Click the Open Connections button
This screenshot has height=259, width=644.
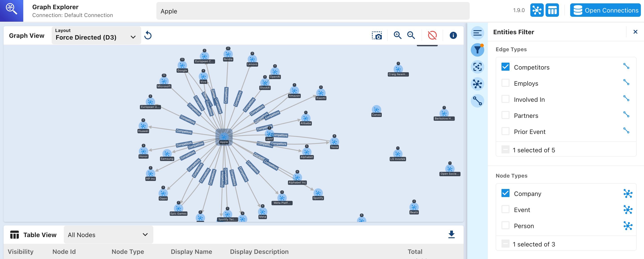click(x=605, y=11)
